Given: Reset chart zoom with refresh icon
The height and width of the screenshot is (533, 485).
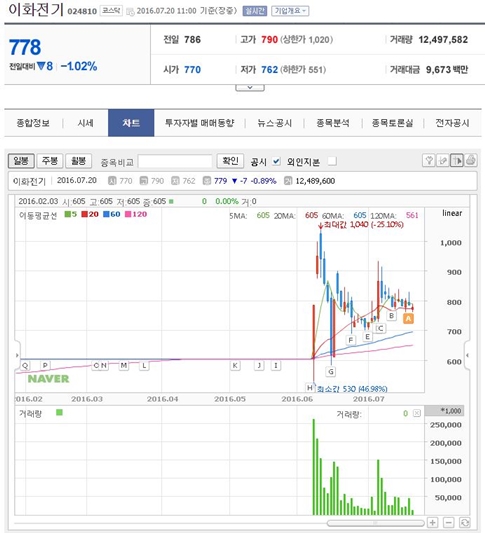Looking at the screenshot, I should [x=465, y=522].
